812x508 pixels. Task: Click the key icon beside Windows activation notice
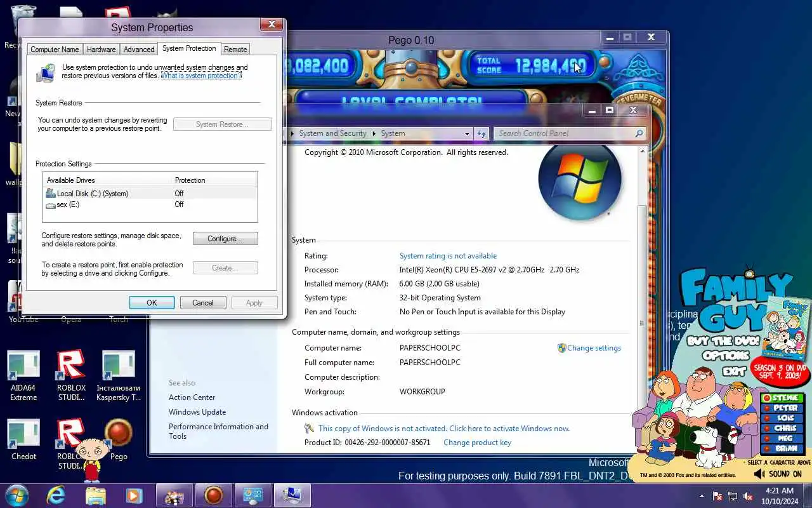pos(310,429)
